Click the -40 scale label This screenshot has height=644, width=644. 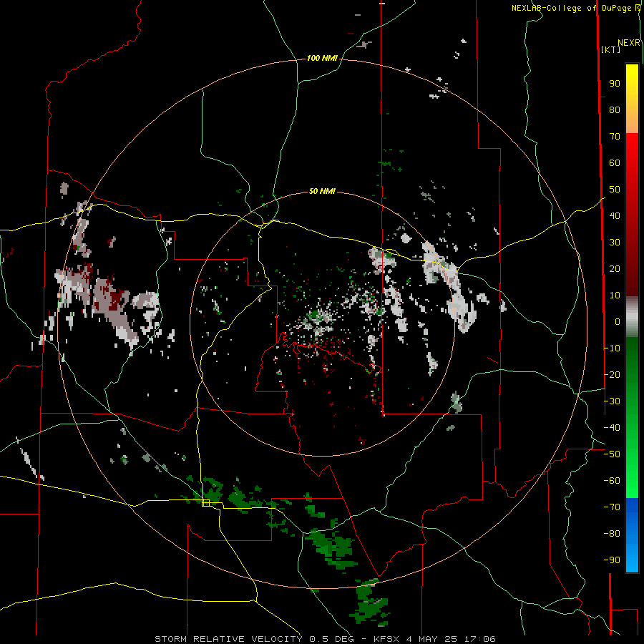pyautogui.click(x=612, y=428)
